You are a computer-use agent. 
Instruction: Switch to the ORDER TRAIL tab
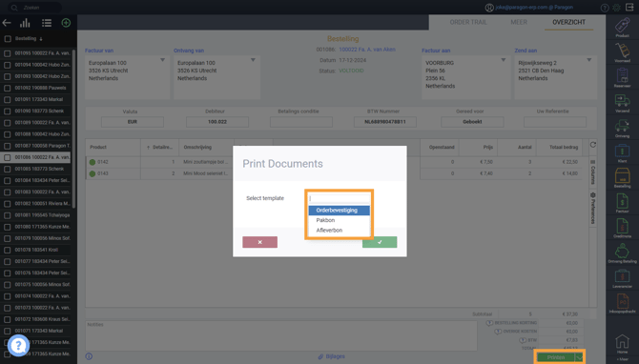(x=468, y=23)
